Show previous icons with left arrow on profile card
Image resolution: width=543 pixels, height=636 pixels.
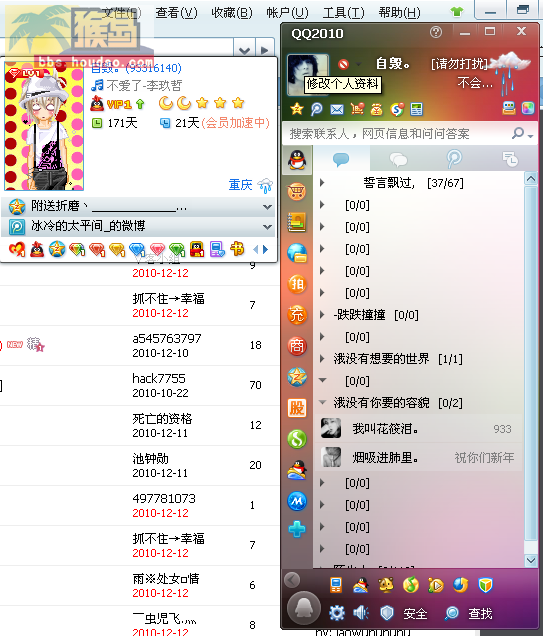[x=255, y=249]
